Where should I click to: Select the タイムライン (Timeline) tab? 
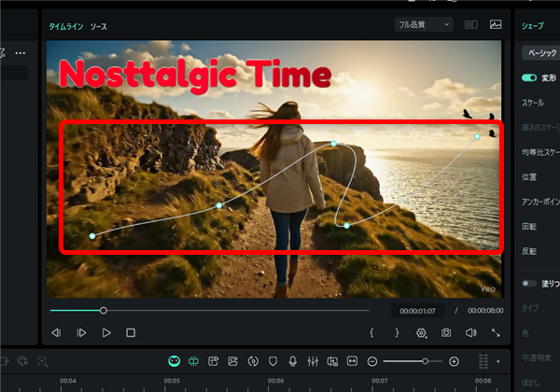coord(65,26)
